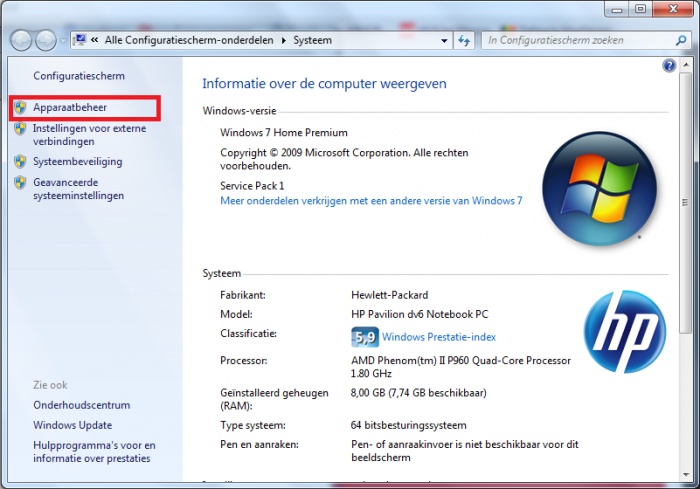Click the Windows logo orb
This screenshot has width=700, height=489.
pyautogui.click(x=600, y=188)
